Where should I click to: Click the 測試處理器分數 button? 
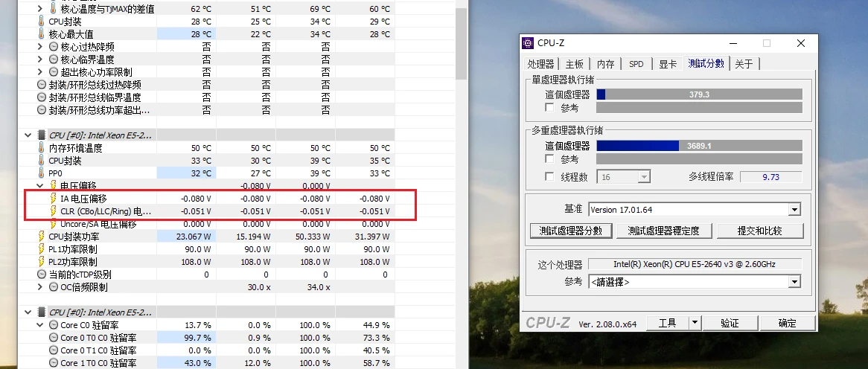click(x=571, y=231)
